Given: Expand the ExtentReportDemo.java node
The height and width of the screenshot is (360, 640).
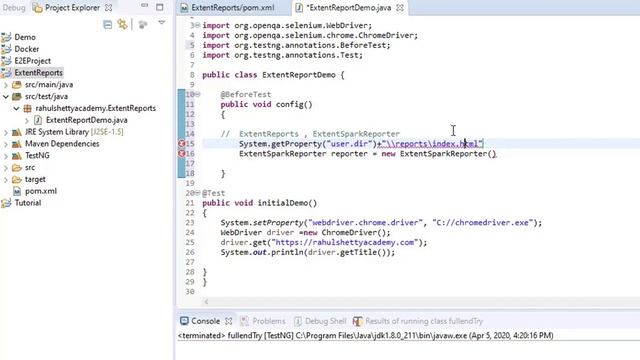Looking at the screenshot, I should point(27,120).
